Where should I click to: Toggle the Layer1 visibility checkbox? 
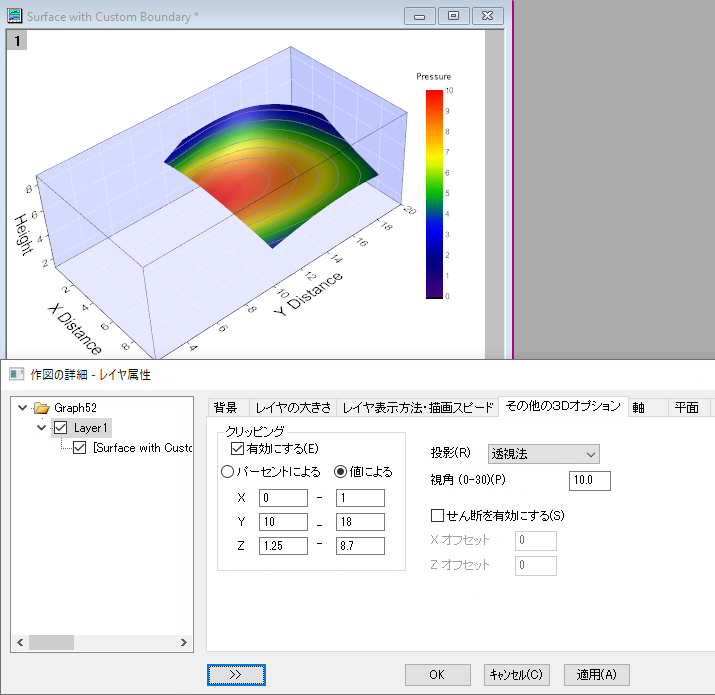coord(61,428)
